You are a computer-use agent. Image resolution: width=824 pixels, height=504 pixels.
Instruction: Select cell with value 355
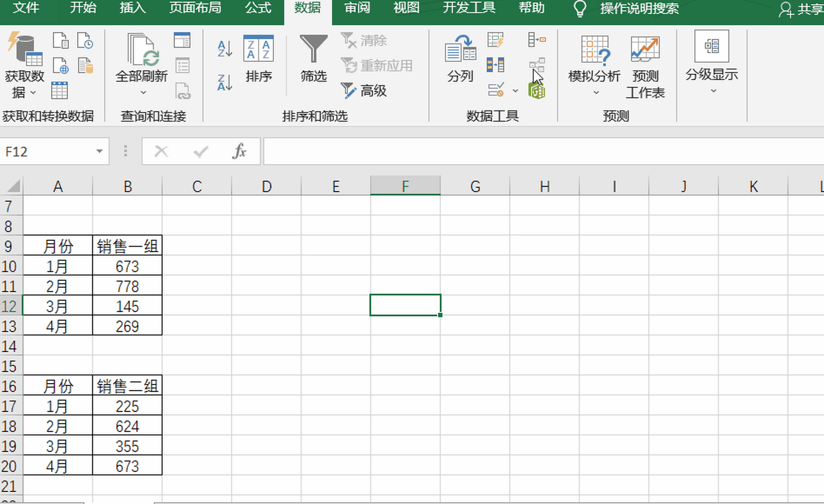tap(127, 447)
